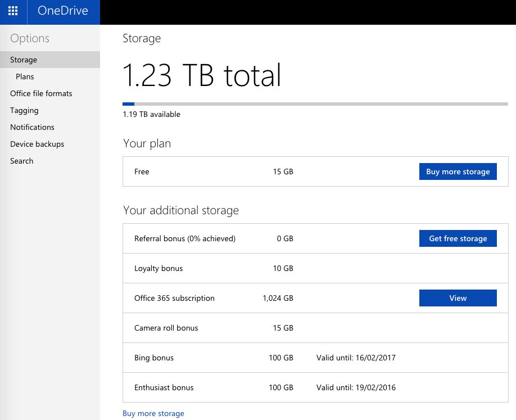Image resolution: width=516 pixels, height=420 pixels.
Task: Open the Tagging options page
Action: [x=24, y=111]
